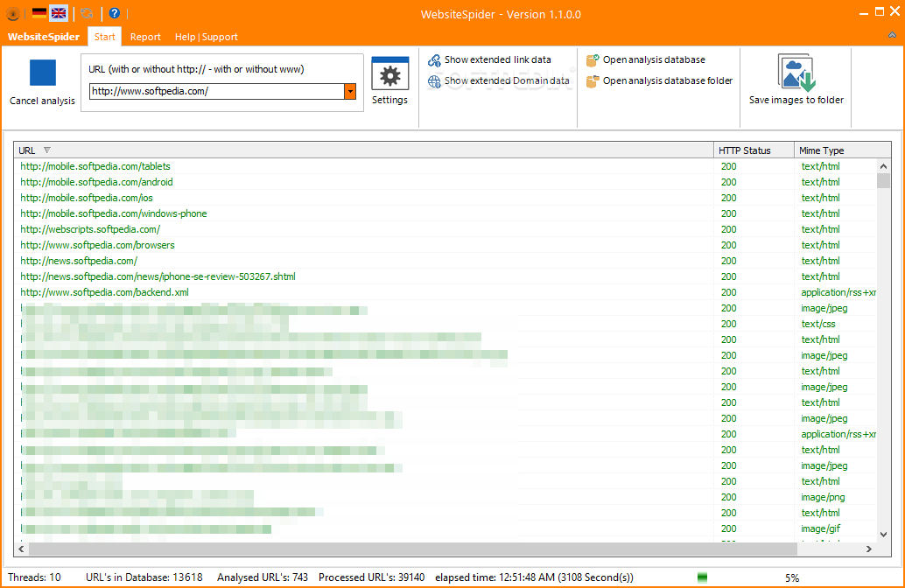Switch to the Report tab
The width and height of the screenshot is (905, 588).
pos(145,37)
